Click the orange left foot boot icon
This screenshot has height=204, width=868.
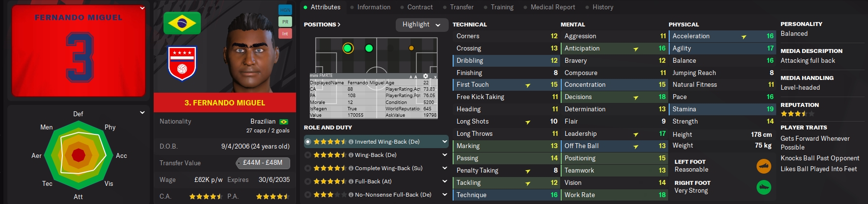[x=763, y=166]
